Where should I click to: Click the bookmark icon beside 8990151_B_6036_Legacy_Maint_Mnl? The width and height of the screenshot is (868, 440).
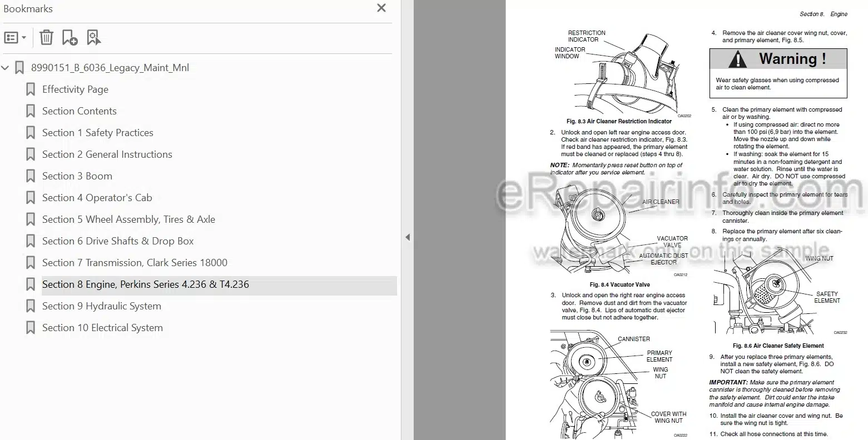tap(19, 68)
